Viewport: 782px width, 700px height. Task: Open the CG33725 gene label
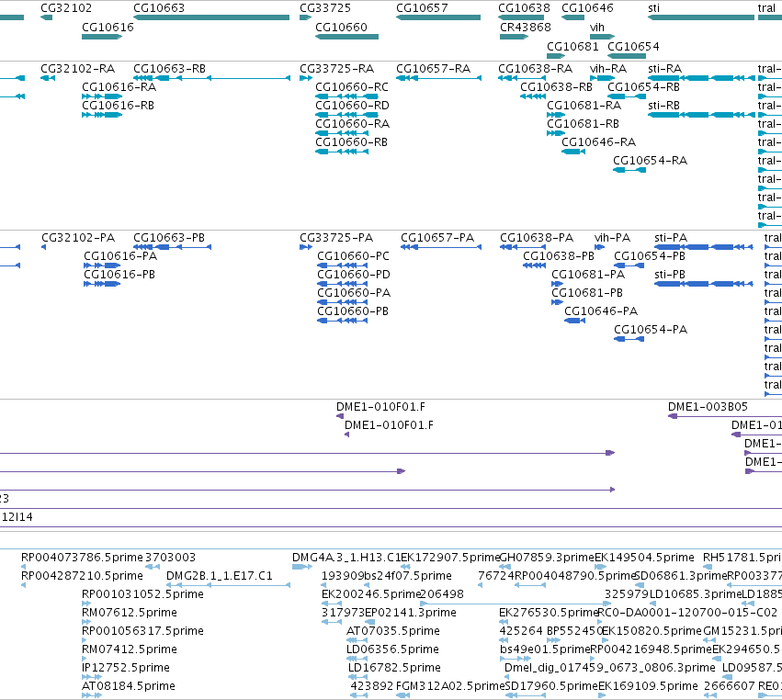(325, 8)
